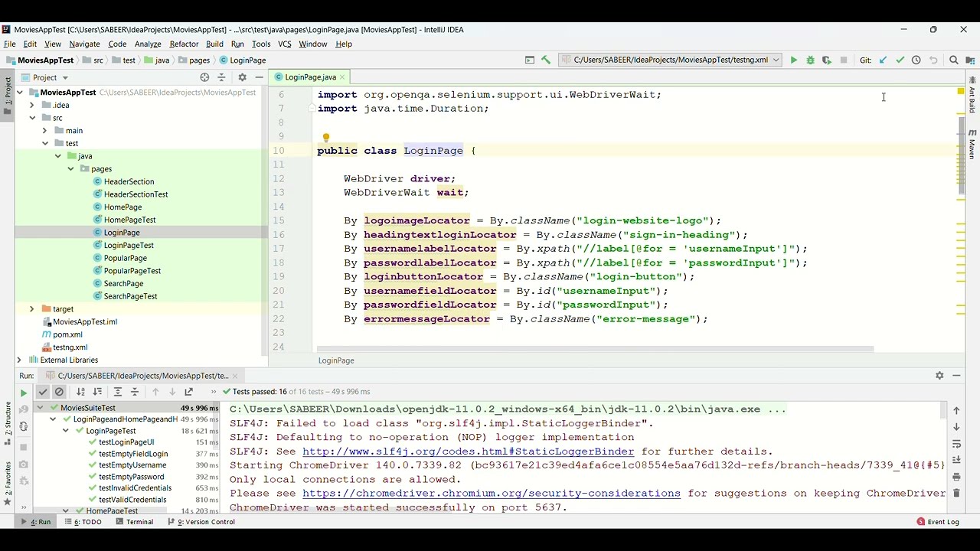Clear console output with trash icon

[x=956, y=494]
